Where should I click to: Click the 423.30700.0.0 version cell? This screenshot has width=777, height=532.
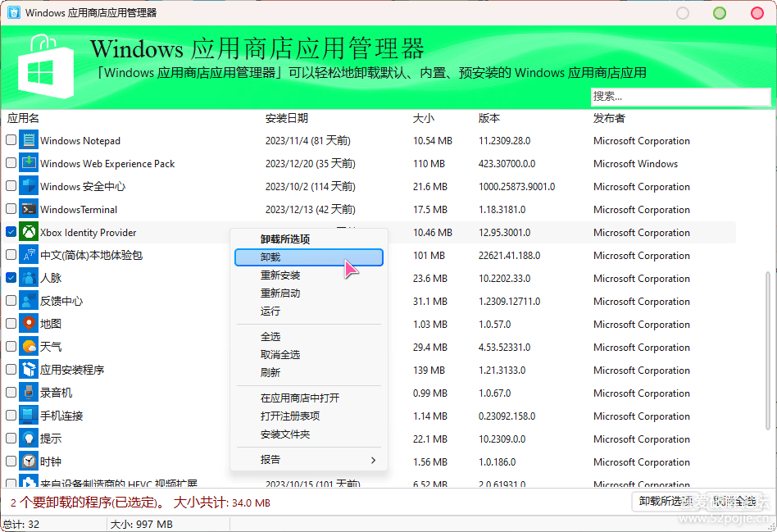click(507, 164)
